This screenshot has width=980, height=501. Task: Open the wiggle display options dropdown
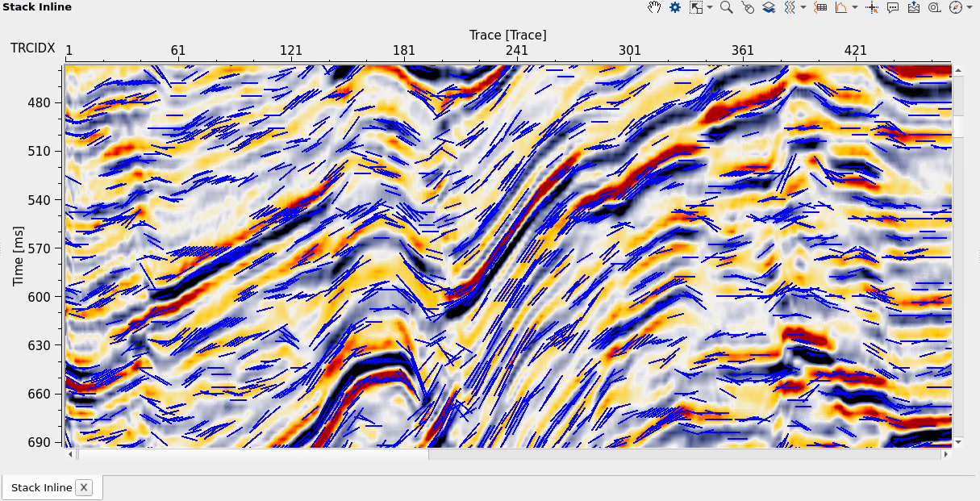803,8
